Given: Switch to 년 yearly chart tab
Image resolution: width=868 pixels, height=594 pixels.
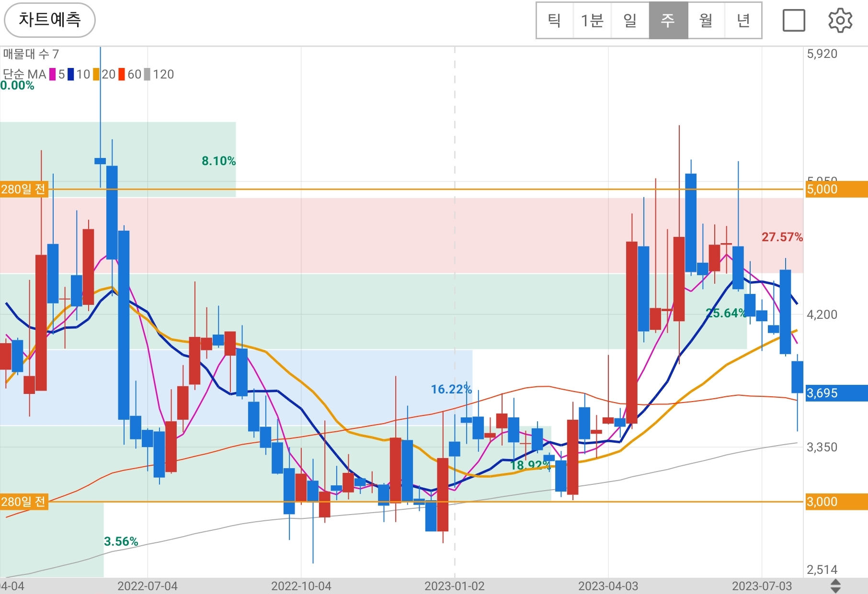Looking at the screenshot, I should point(743,21).
